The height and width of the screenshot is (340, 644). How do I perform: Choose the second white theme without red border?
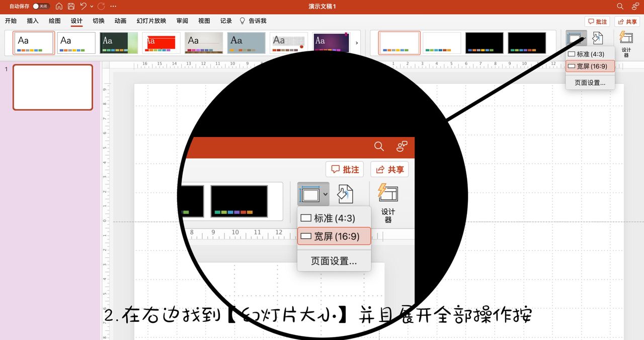coord(76,43)
